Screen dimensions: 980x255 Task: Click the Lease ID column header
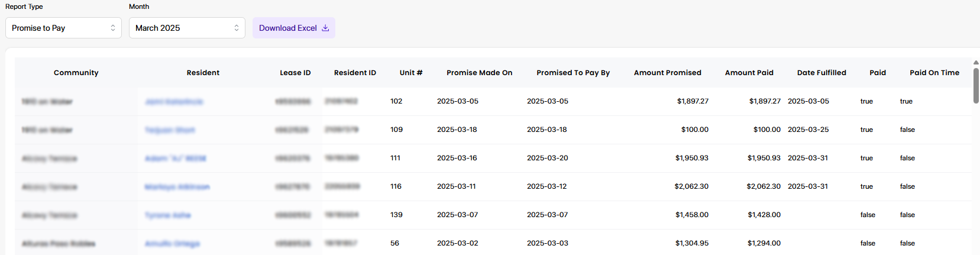295,73
